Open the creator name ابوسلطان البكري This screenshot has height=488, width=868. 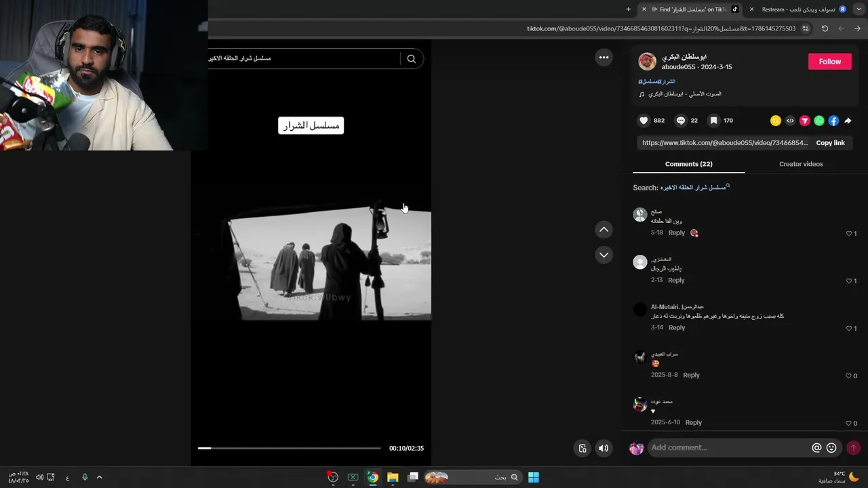684,57
